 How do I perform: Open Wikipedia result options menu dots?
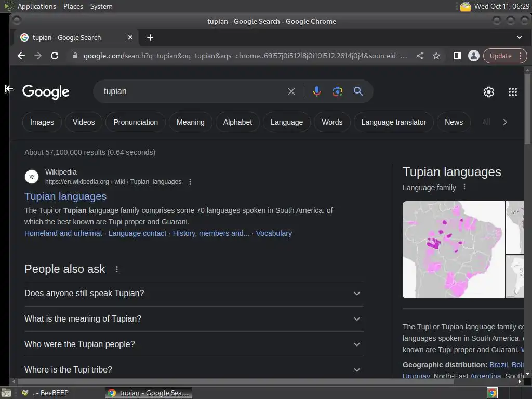coord(190,182)
